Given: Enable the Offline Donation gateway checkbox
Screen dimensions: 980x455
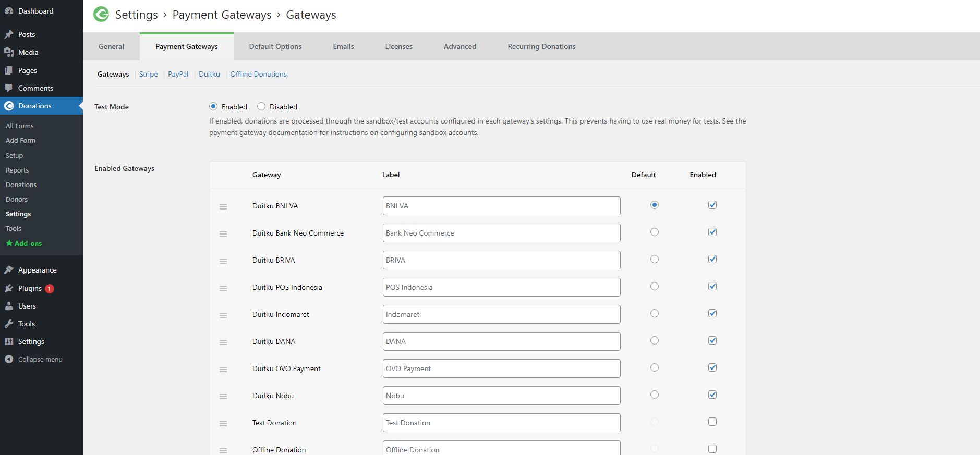Looking at the screenshot, I should click(712, 449).
